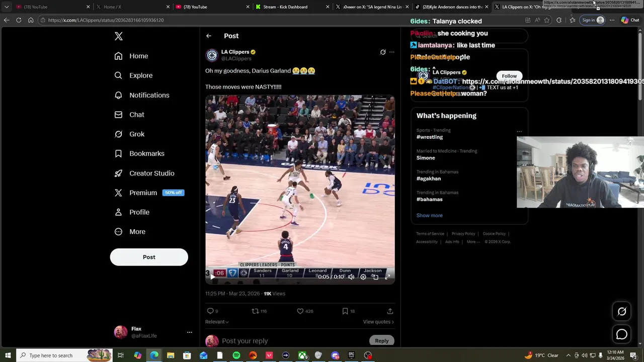Open the X logo home link

coord(119,36)
